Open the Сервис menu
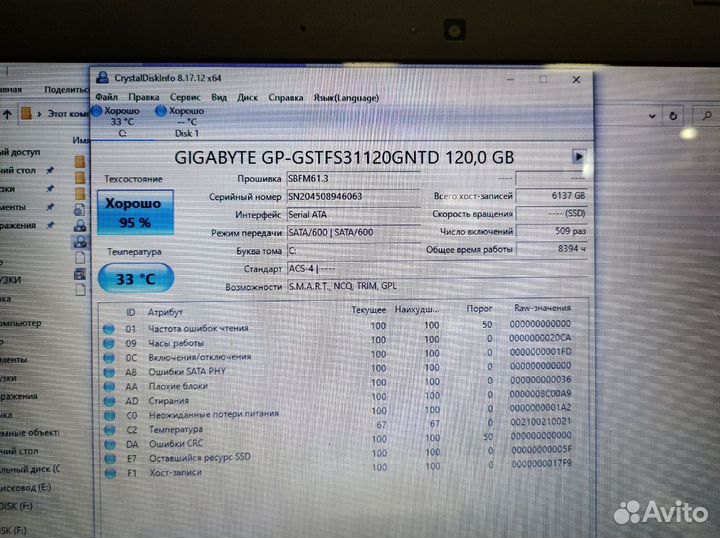 pos(183,98)
